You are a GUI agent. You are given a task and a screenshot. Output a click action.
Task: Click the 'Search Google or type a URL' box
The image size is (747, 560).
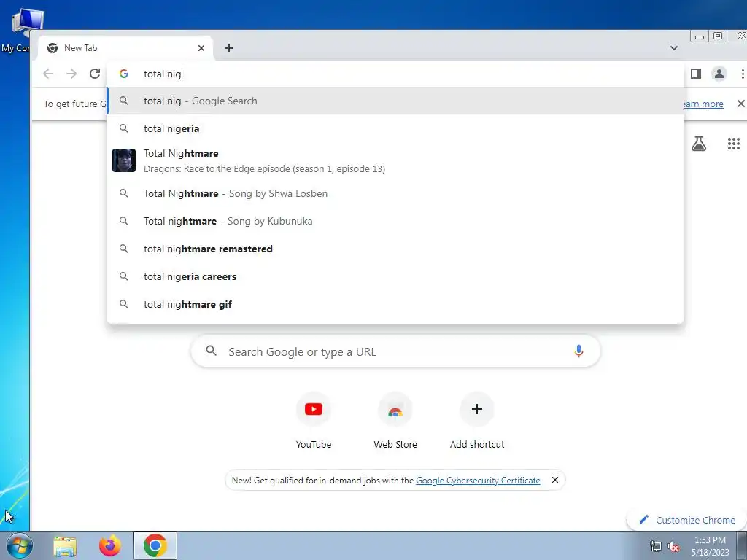(x=395, y=351)
